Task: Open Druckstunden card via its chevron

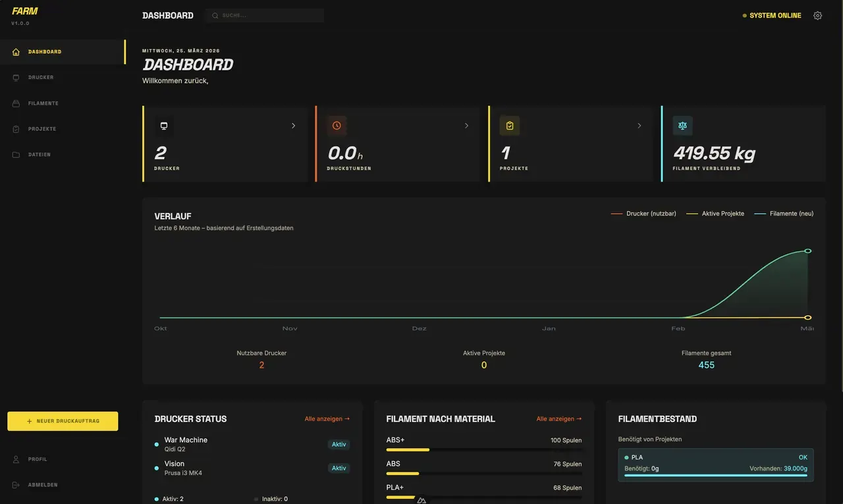Action: click(x=466, y=126)
